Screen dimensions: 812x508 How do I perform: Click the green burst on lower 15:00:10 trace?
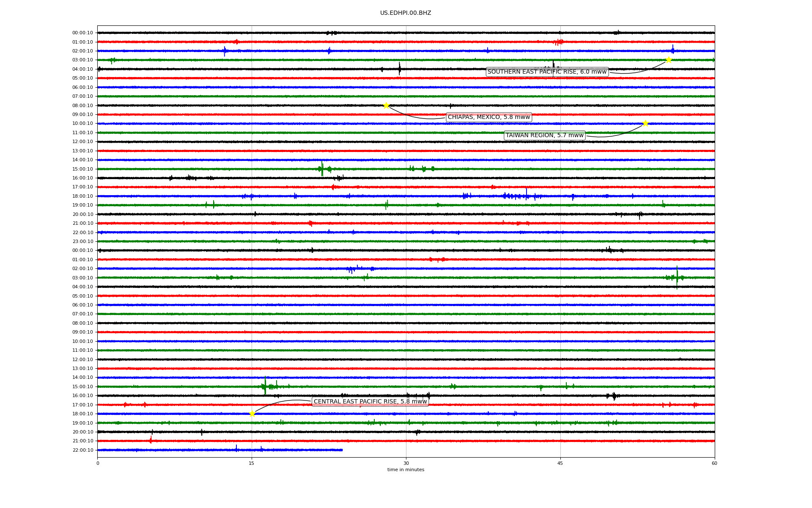pos(266,386)
